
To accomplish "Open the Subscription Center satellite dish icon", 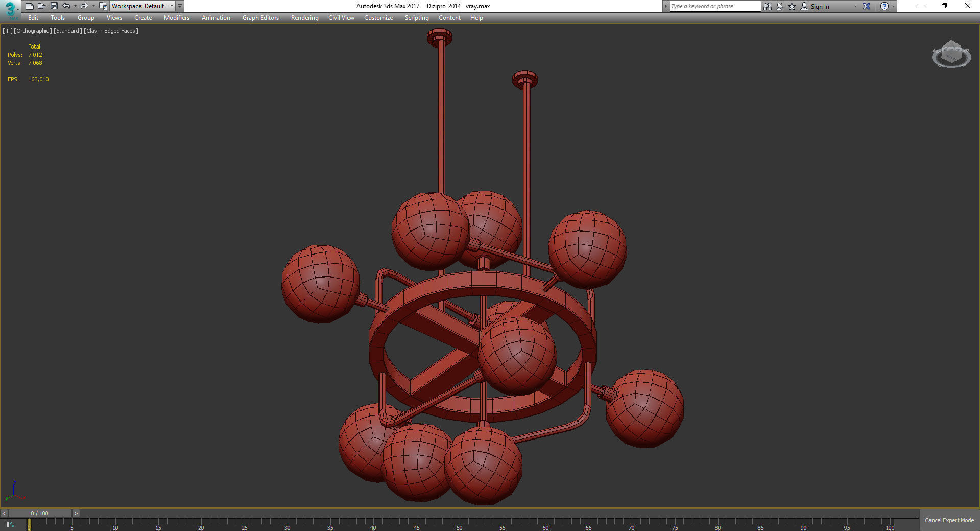I will click(x=780, y=6).
